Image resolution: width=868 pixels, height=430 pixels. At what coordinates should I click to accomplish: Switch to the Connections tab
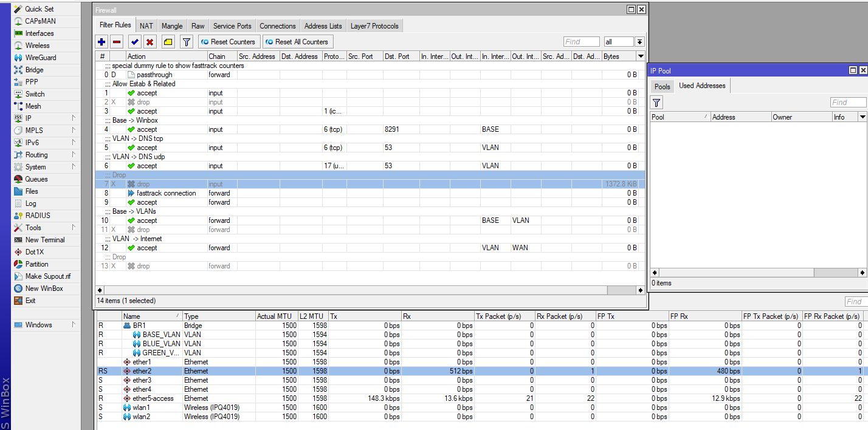tap(278, 26)
